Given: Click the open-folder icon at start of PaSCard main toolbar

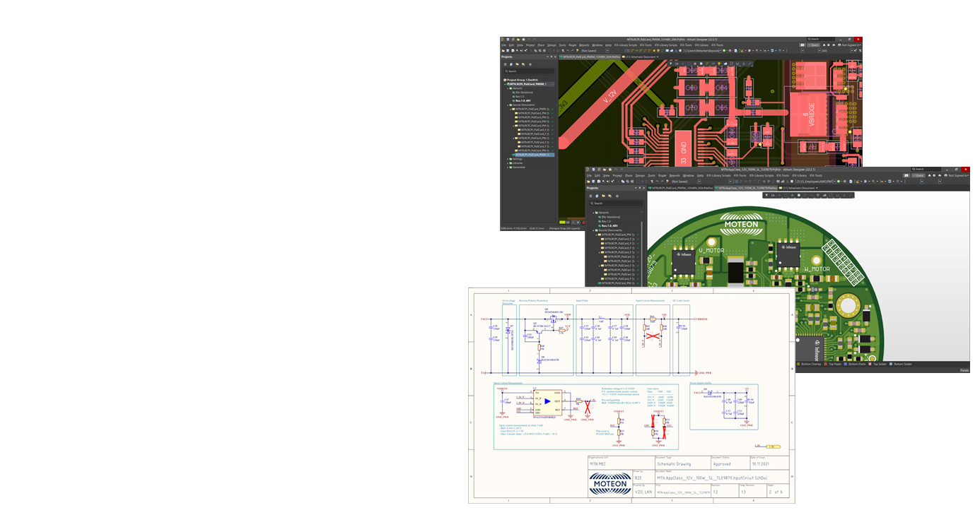Looking at the screenshot, I should 503,51.
